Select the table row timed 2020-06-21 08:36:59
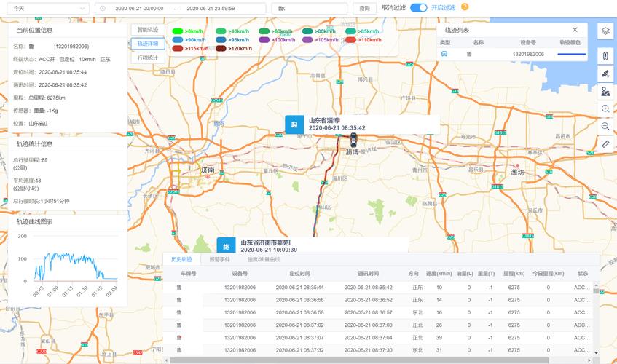 [x=378, y=312]
